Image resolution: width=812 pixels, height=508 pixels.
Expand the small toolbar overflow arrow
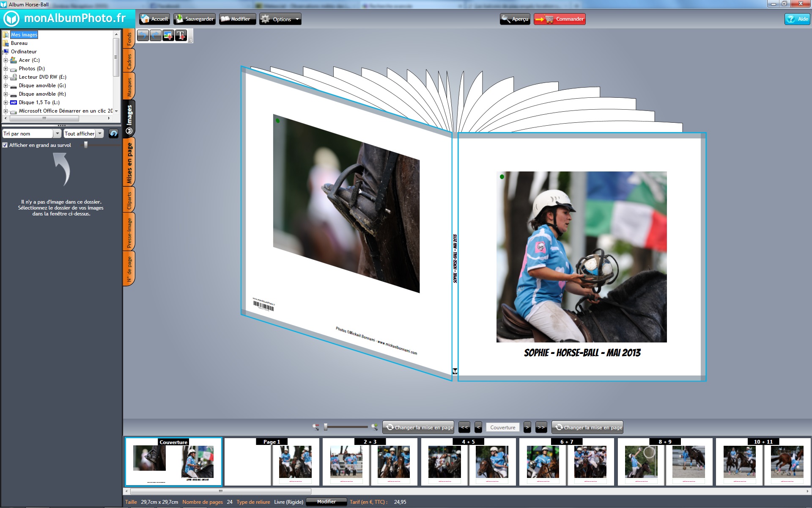click(x=191, y=40)
